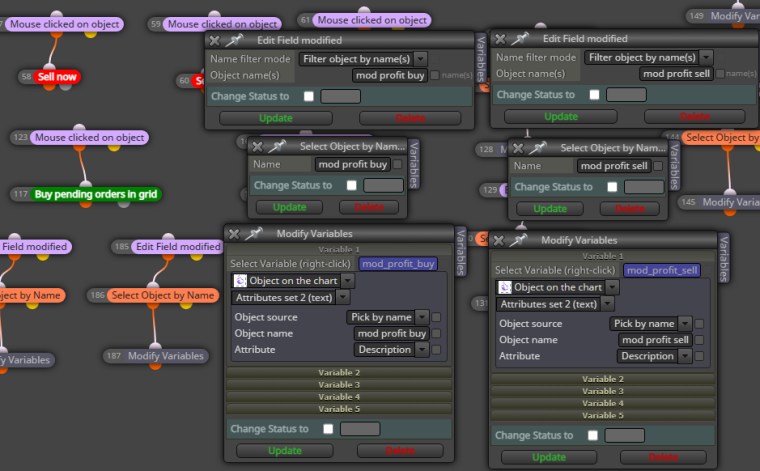Select Modify Variables block 187
Viewport: 760px width, 471px height.
point(165,356)
